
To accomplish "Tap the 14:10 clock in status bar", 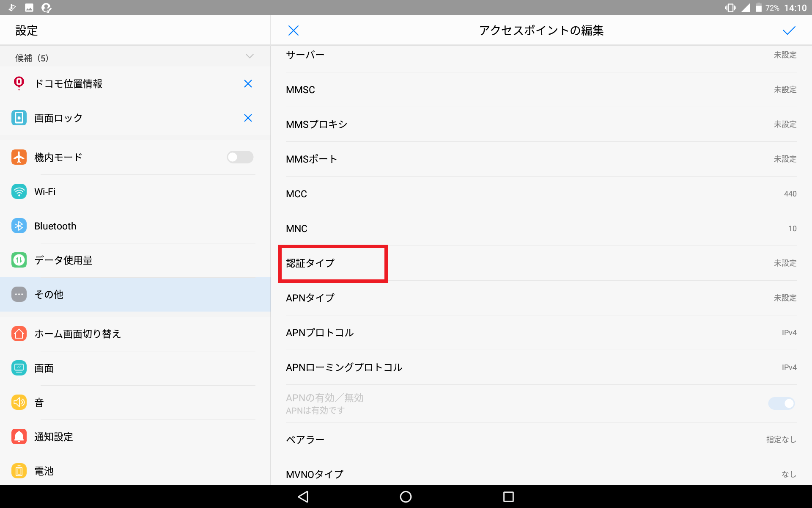I will click(x=796, y=8).
